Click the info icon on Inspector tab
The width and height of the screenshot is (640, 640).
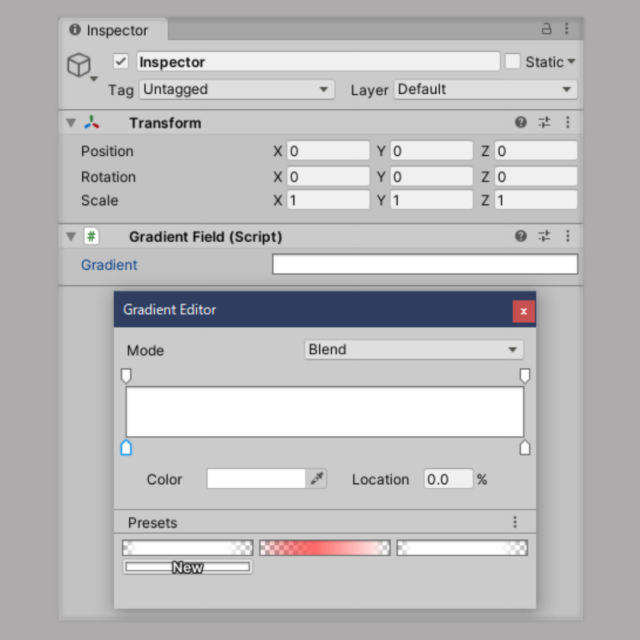point(75,29)
